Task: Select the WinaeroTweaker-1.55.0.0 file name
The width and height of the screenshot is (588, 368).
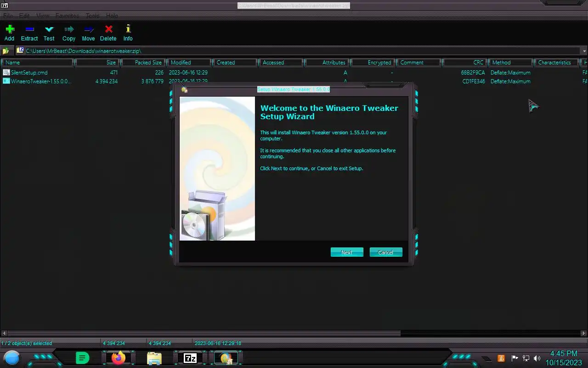Action: pyautogui.click(x=41, y=81)
